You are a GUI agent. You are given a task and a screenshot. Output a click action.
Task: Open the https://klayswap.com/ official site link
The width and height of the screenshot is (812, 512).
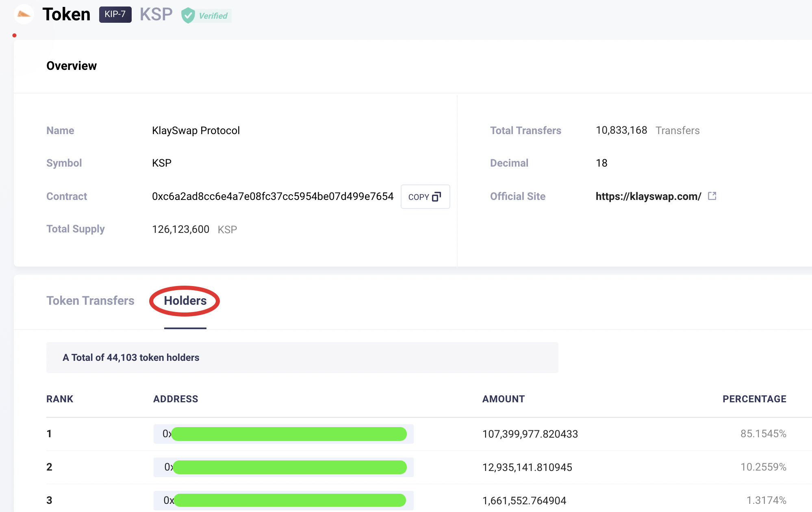point(648,197)
